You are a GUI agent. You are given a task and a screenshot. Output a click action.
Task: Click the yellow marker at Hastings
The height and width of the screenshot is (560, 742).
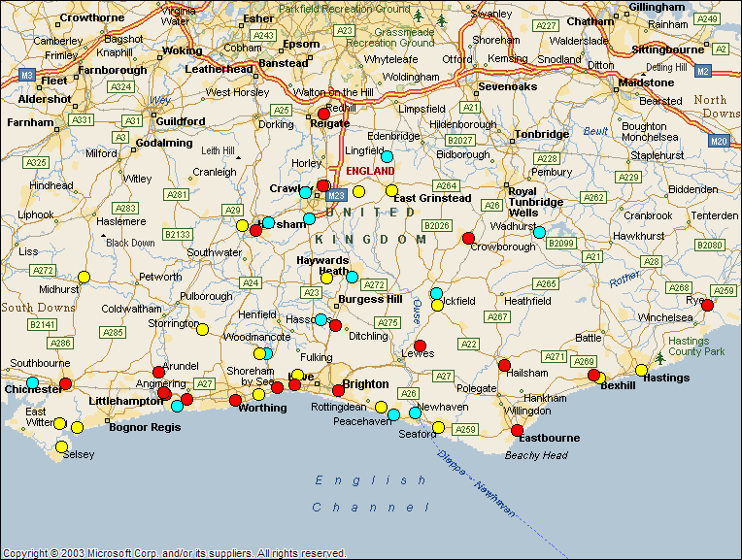641,370
